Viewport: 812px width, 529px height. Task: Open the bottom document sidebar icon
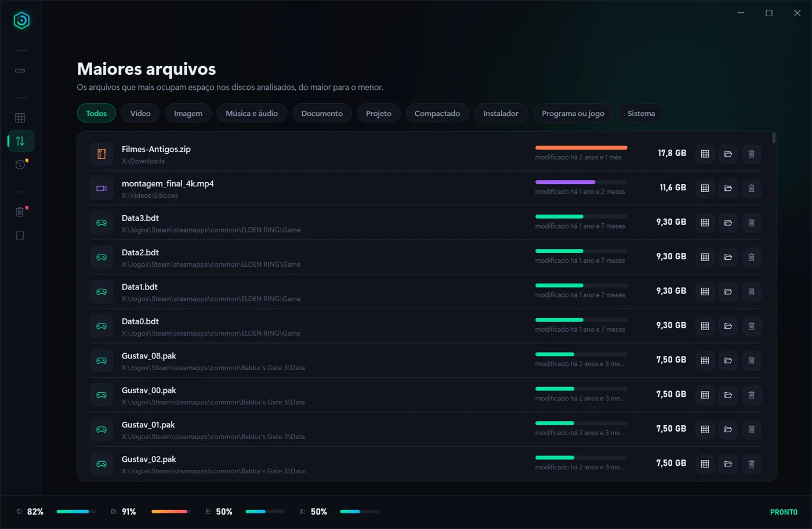[x=20, y=235]
